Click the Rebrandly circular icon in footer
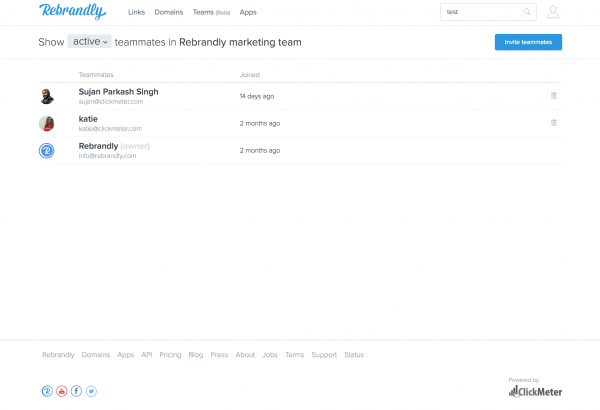 47,391
